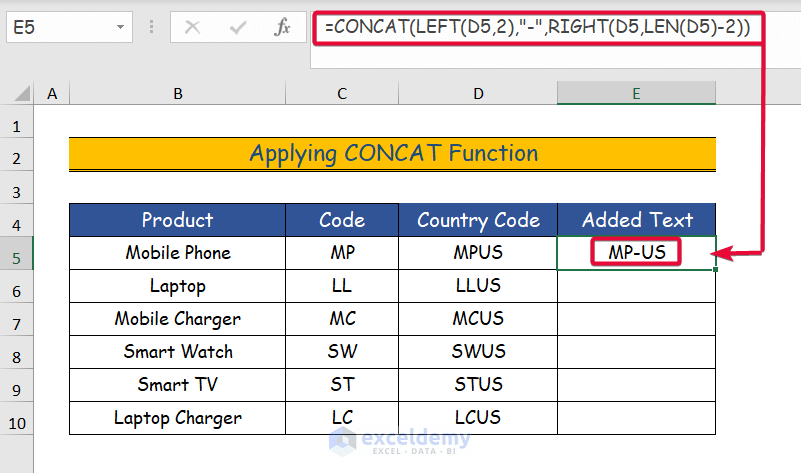Viewport: 801px width, 473px height.
Task: Click the Cancel X icon in formula bar
Action: [x=193, y=28]
